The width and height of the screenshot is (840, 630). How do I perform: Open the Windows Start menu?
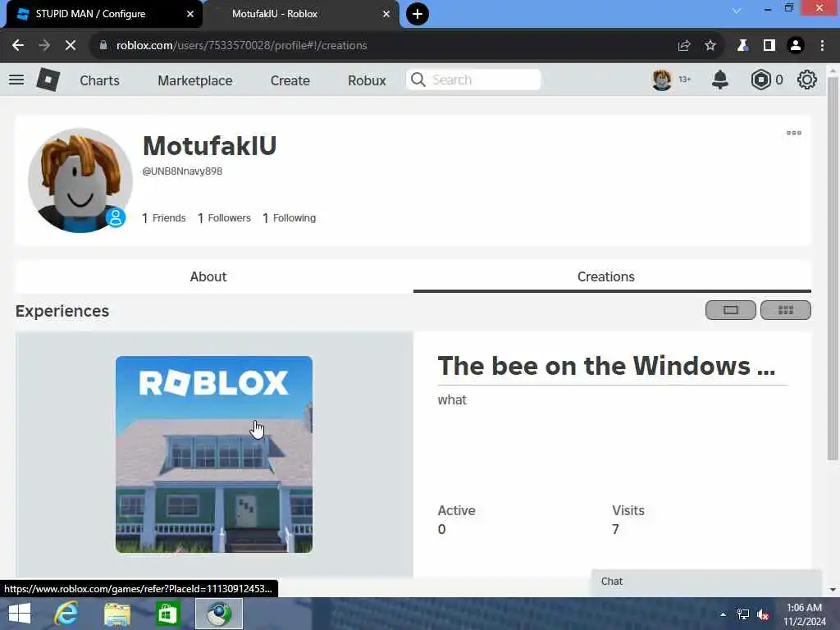tap(20, 614)
